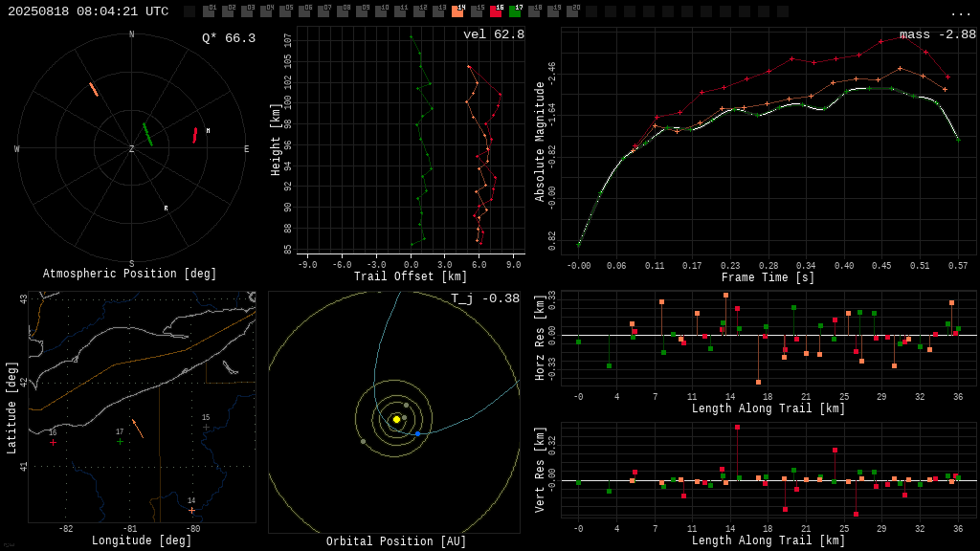Click the Height [km] axis title
980x551 pixels.
tap(276, 140)
